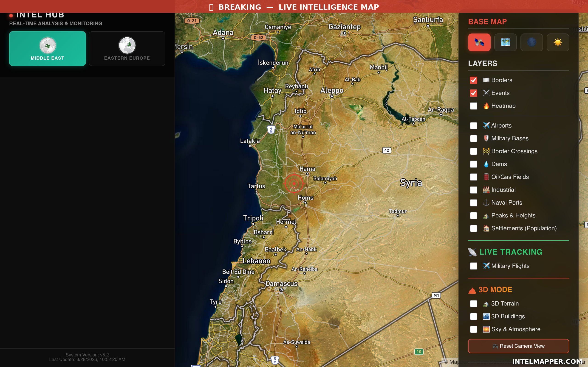Click the Aleppo city label on the map
The height and width of the screenshot is (367, 588).
332,90
